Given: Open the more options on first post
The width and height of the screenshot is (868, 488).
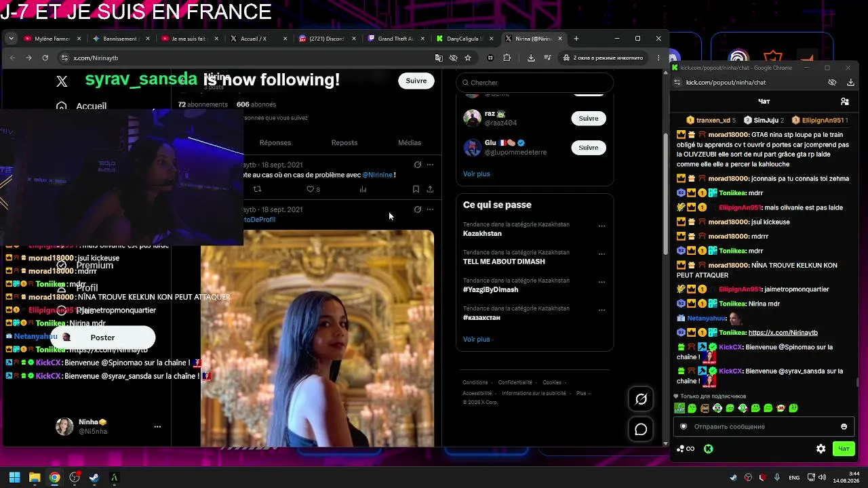Looking at the screenshot, I should [430, 165].
